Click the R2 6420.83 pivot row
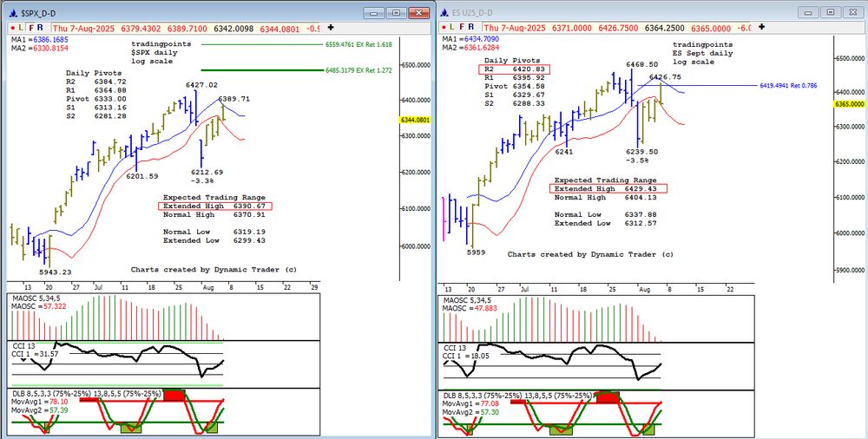 pyautogui.click(x=514, y=69)
